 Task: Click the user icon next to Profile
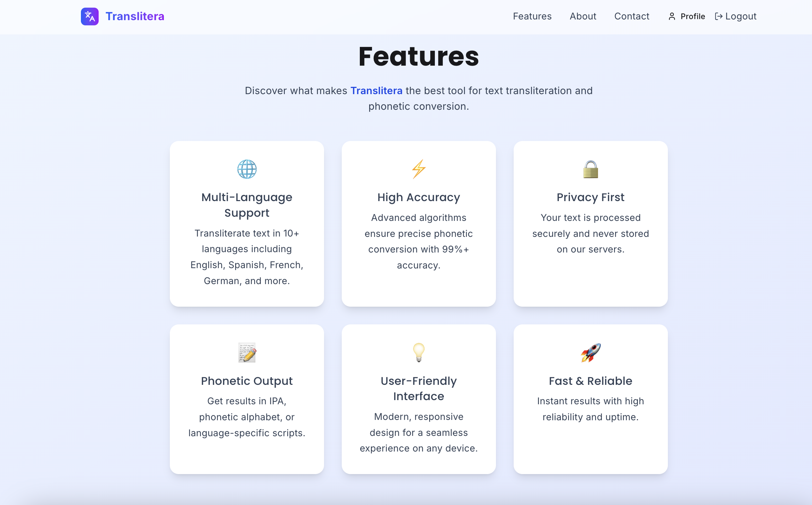[671, 16]
